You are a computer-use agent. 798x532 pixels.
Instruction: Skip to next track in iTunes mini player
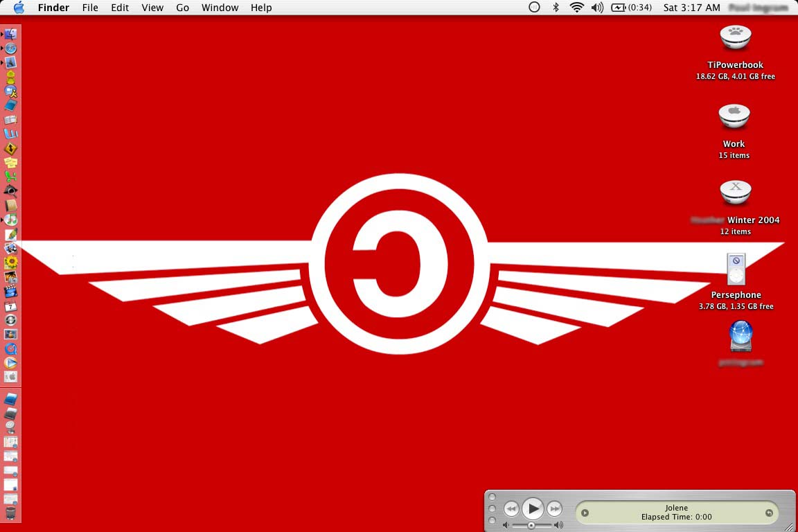(x=554, y=508)
